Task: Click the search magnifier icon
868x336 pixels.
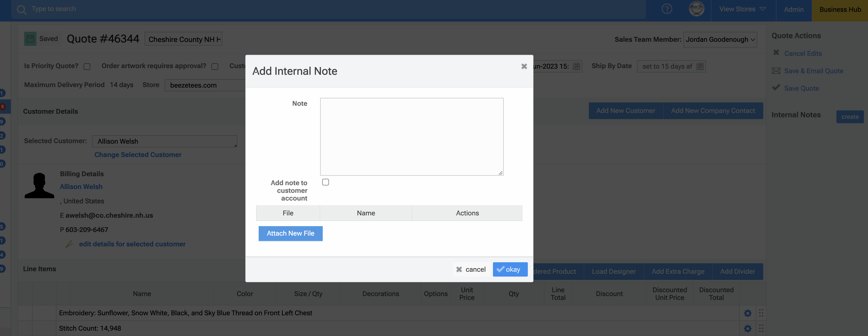Action: pyautogui.click(x=22, y=9)
